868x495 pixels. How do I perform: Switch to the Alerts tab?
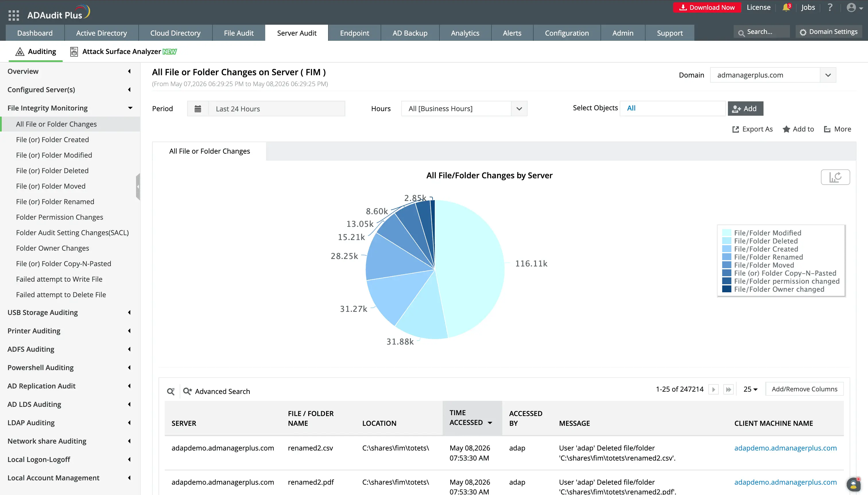[512, 33]
